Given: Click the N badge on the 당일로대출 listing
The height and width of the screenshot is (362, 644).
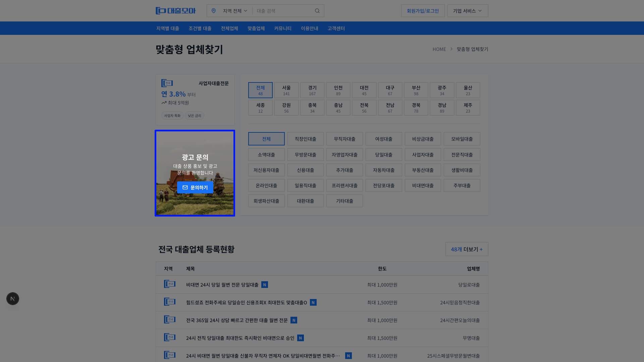Looking at the screenshot, I should tap(265, 285).
